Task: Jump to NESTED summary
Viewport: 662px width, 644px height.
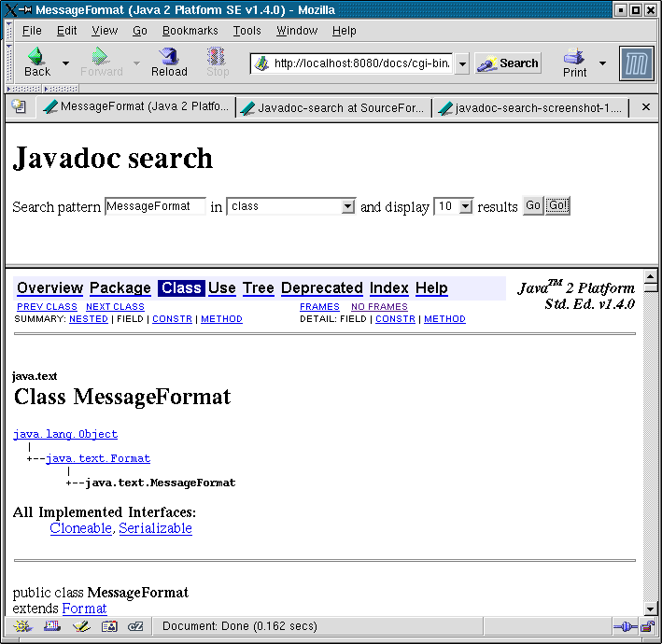Action: tap(89, 319)
